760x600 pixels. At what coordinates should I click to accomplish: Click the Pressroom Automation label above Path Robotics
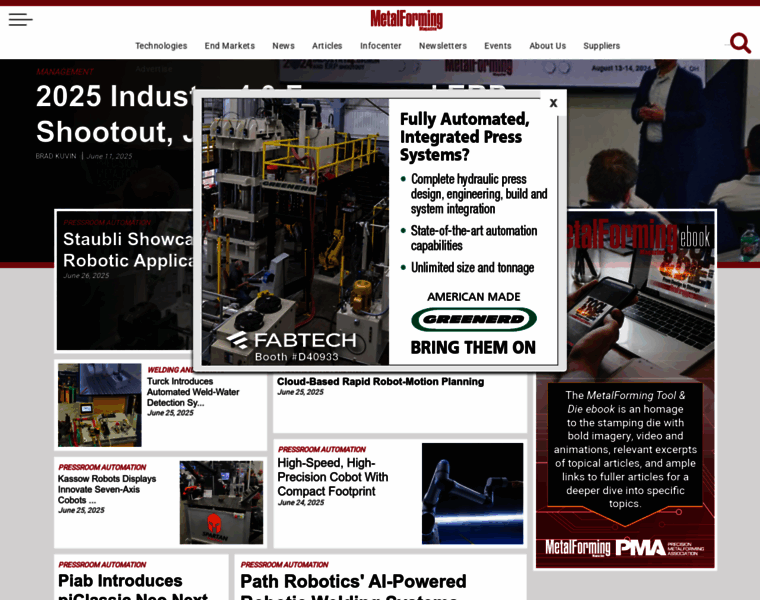pos(285,565)
